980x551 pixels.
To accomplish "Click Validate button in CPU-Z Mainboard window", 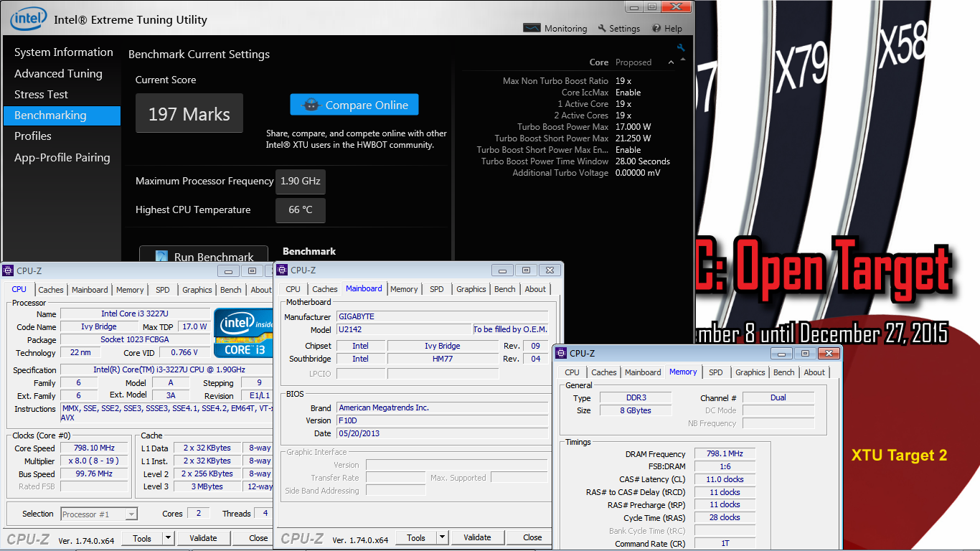I will (477, 537).
